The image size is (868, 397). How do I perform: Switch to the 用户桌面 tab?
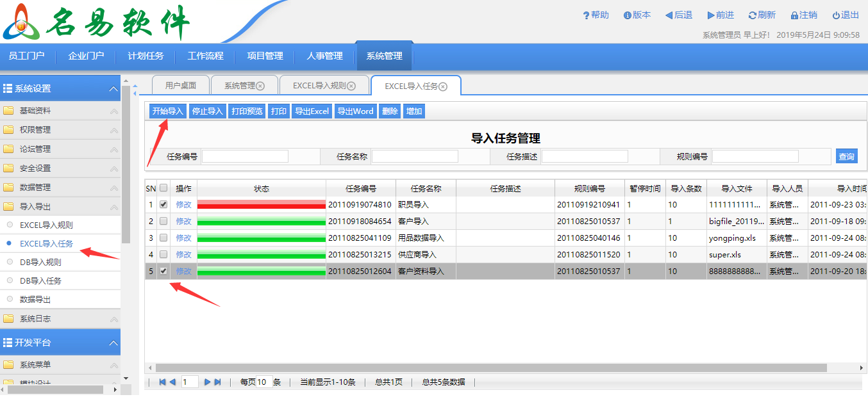point(179,85)
